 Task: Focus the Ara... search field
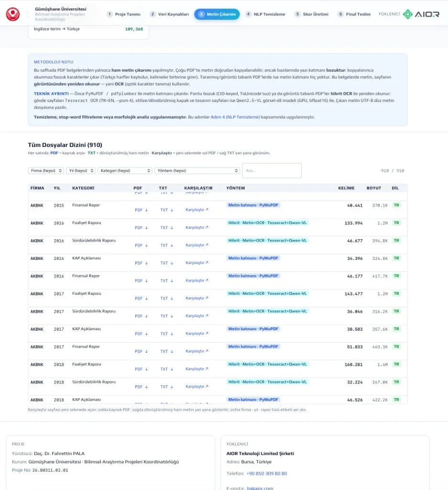272,171
